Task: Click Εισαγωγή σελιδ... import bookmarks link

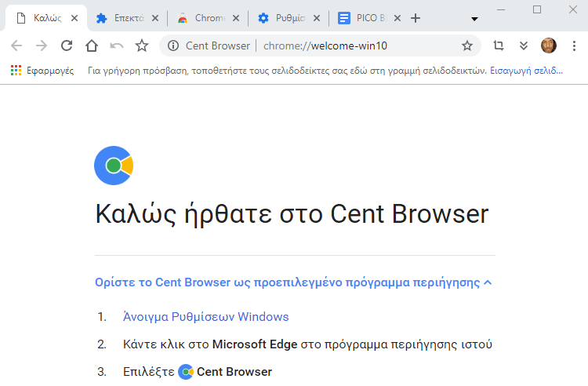Action: [527, 71]
